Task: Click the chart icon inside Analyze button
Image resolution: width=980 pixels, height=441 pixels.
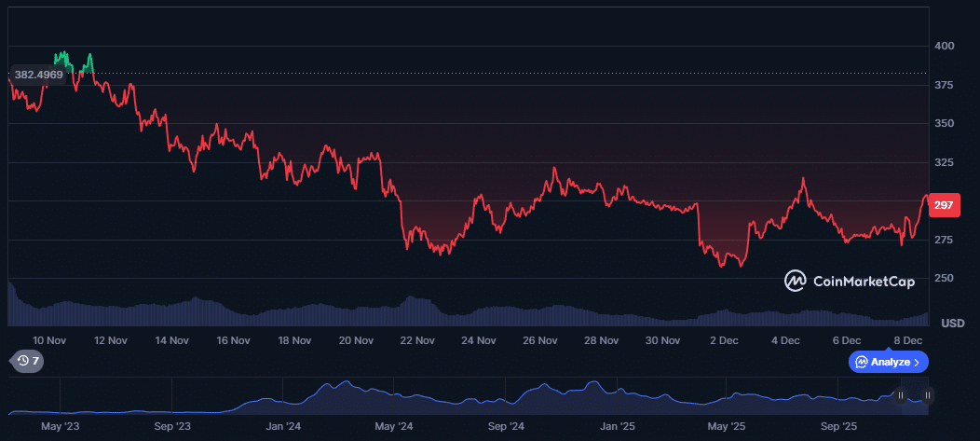Action: tap(862, 362)
